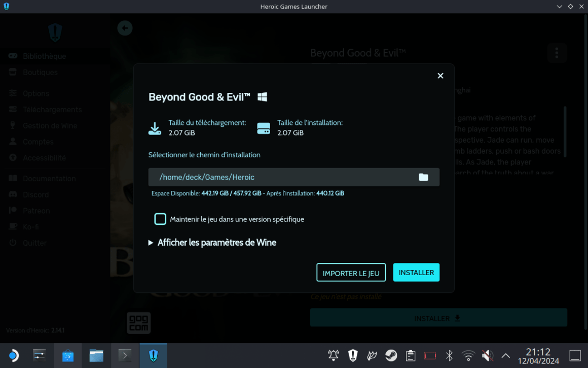
Task: Click the Windows platform logo icon
Action: pyautogui.click(x=263, y=97)
